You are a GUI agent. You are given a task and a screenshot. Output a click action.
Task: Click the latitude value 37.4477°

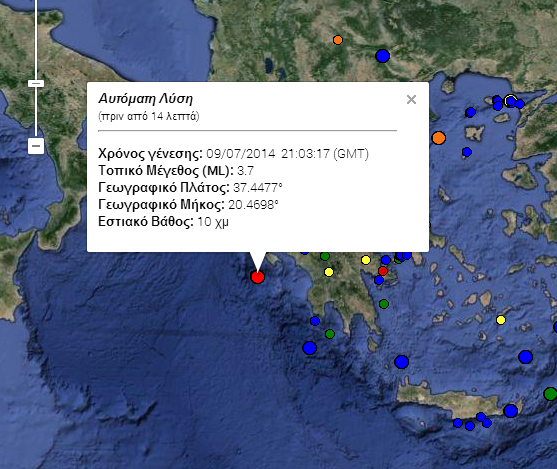(x=258, y=187)
